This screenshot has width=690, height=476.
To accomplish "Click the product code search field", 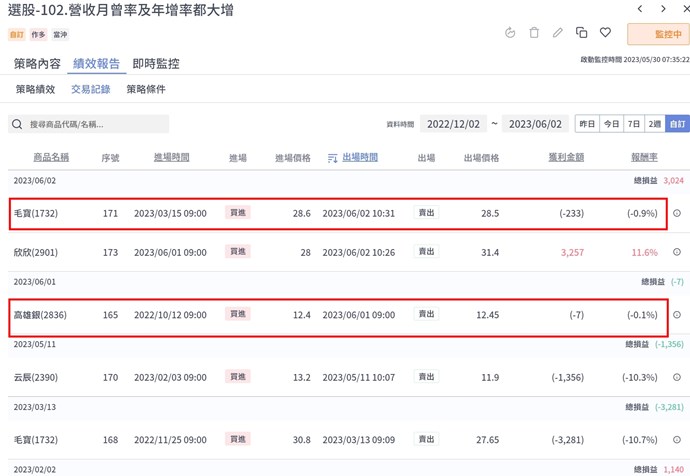I will click(90, 125).
